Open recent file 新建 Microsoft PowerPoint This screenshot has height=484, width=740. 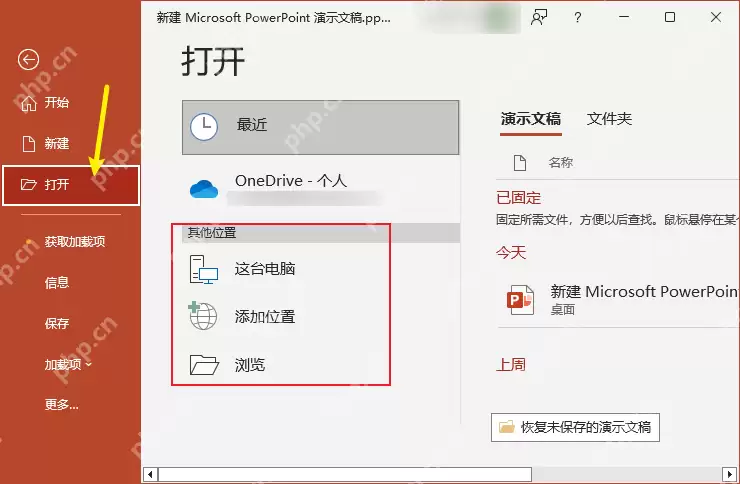[x=618, y=300]
